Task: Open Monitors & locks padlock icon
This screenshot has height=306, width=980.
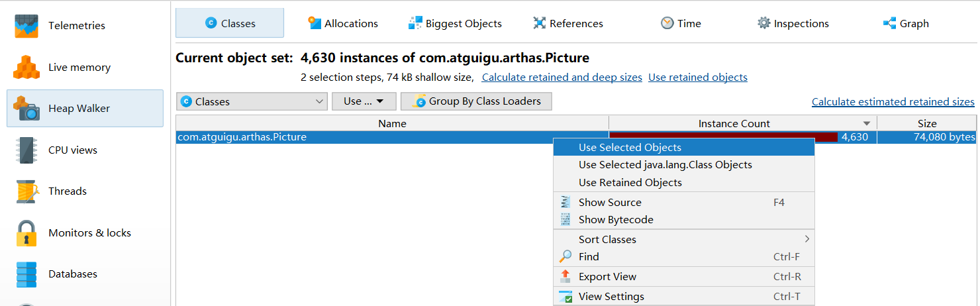Action: point(27,233)
